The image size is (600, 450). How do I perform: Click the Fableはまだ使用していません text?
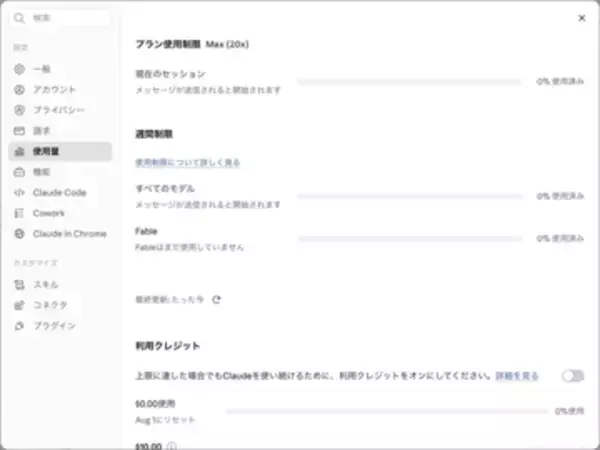point(189,247)
